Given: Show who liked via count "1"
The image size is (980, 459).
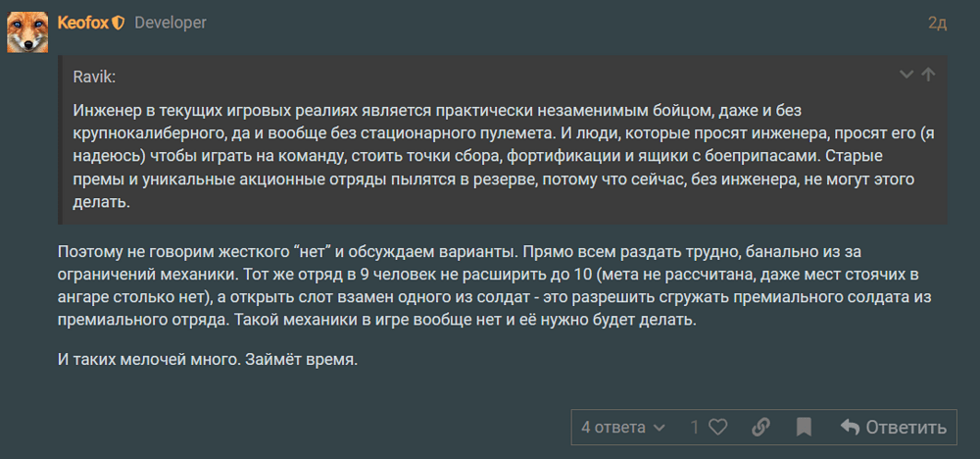Looking at the screenshot, I should [x=695, y=428].
